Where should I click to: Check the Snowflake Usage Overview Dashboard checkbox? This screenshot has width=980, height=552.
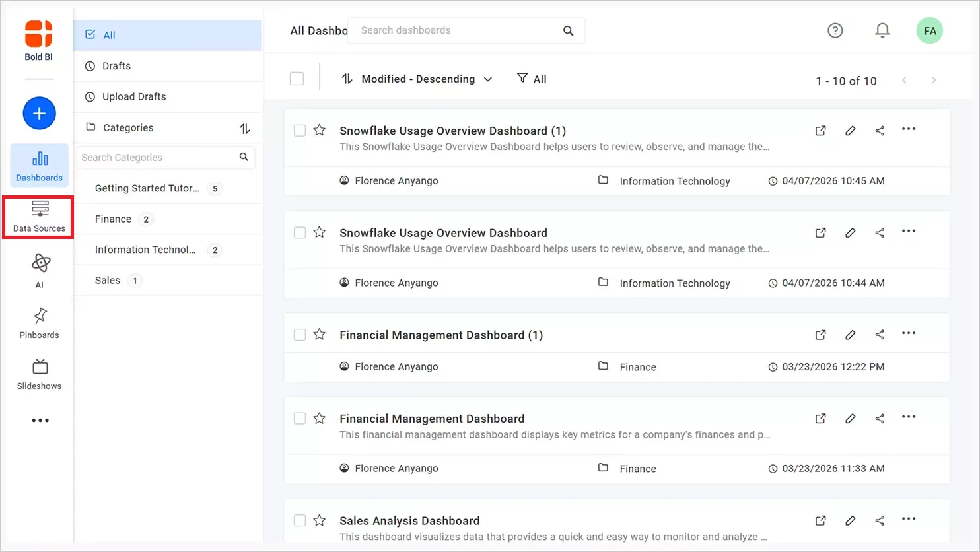click(x=300, y=232)
